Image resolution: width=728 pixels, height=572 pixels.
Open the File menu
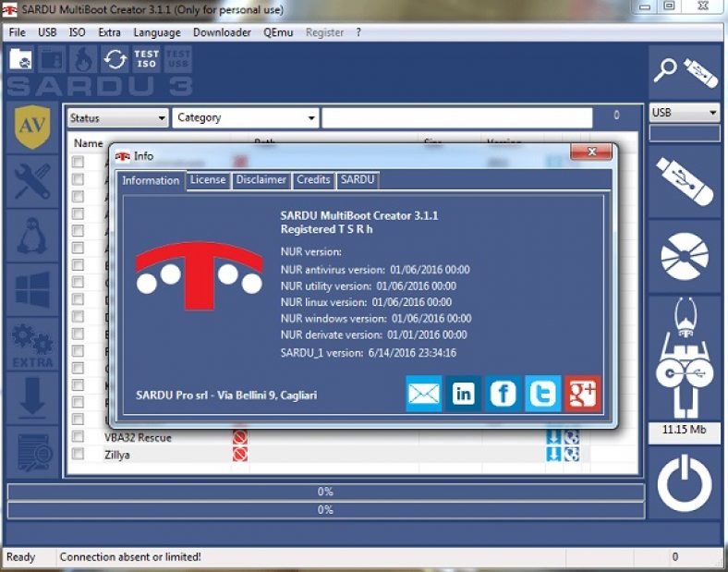[18, 32]
